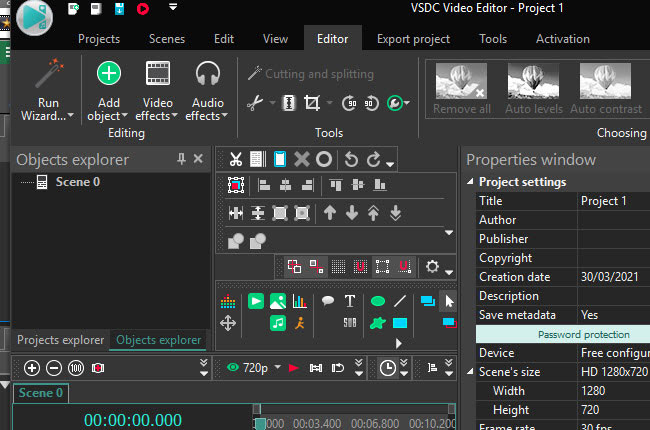The height and width of the screenshot is (430, 650).
Task: Toggle the grid display icon
Action: coord(338,267)
